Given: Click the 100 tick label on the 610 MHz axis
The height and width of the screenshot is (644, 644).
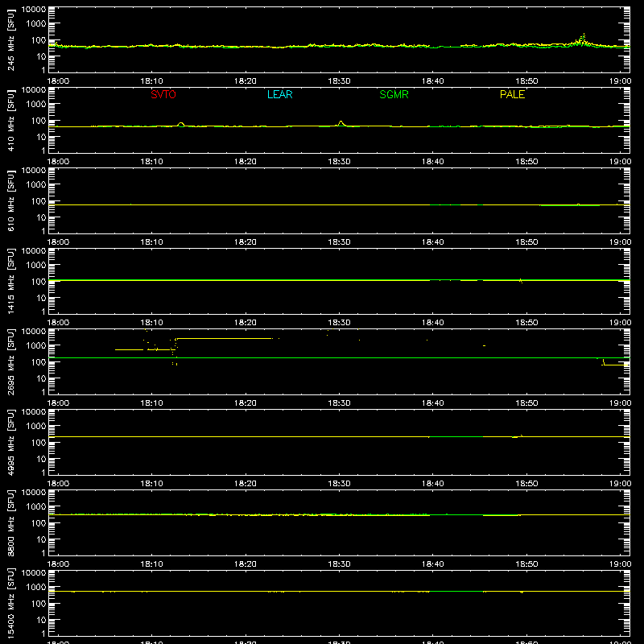Looking at the screenshot, I should [39, 201].
